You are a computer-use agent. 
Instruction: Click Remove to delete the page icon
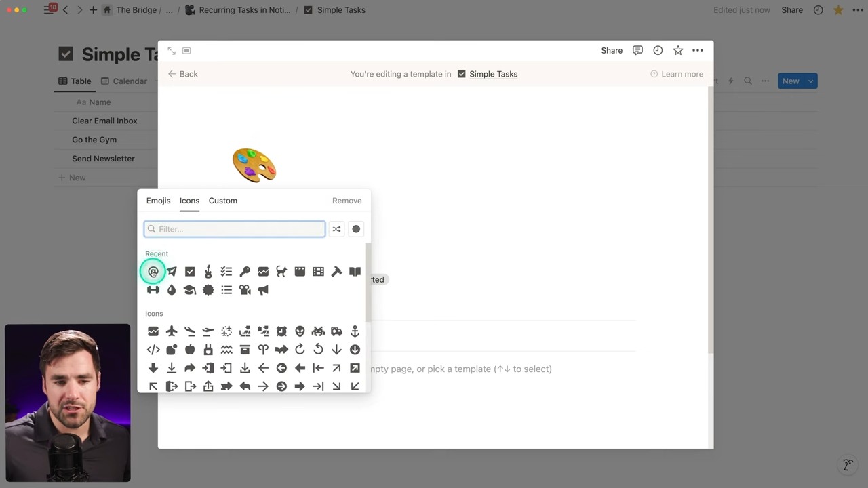pos(347,201)
